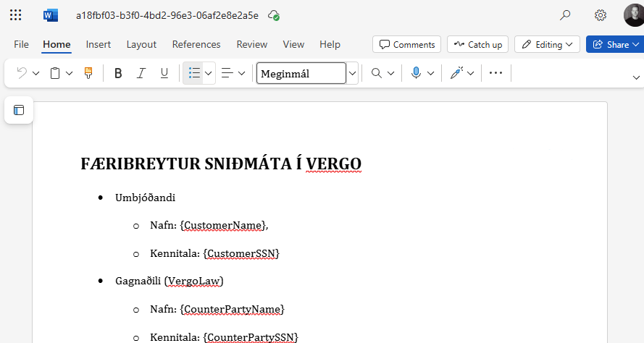
Task: Click the {CounterPartyName} placeholder
Action: coord(232,309)
